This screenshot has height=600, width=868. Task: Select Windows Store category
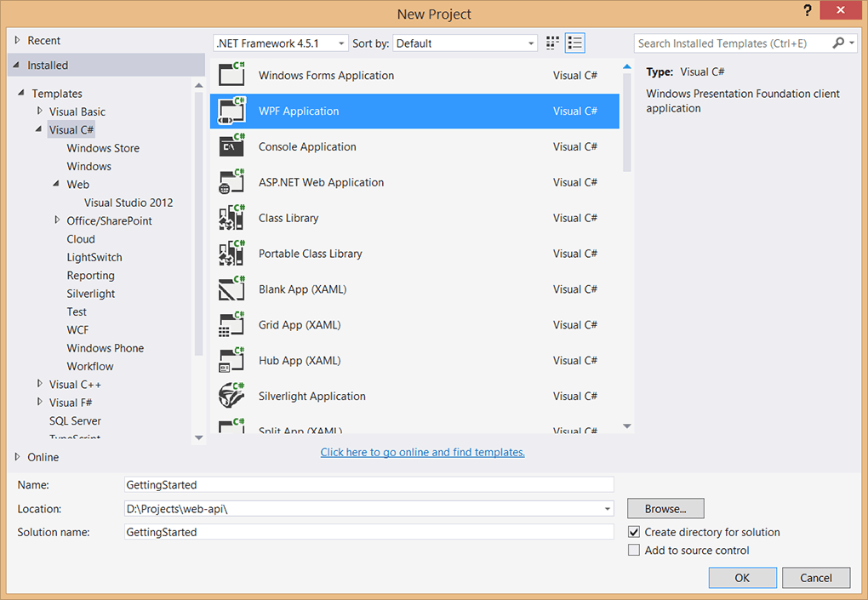coord(103,148)
